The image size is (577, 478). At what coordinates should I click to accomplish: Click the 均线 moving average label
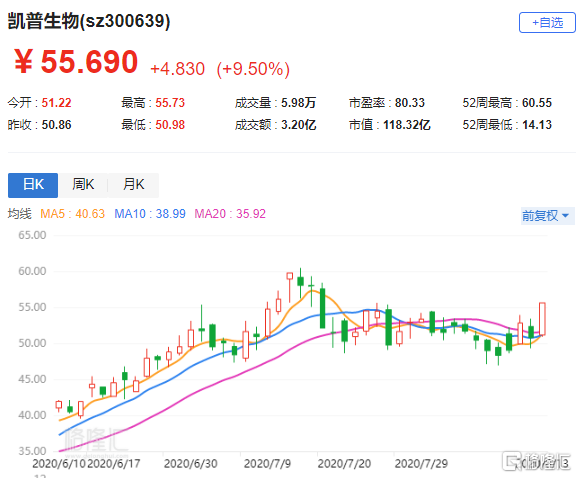point(20,214)
